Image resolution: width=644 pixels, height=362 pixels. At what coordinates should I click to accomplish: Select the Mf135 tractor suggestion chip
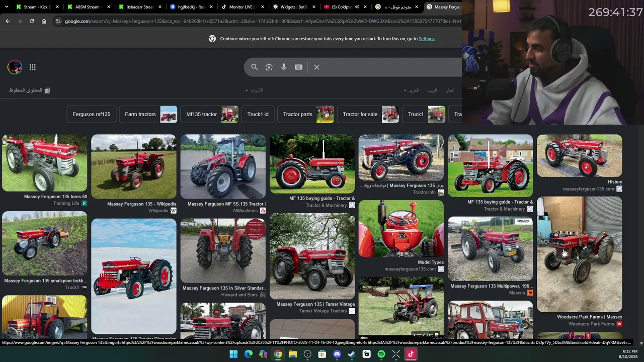tap(209, 114)
